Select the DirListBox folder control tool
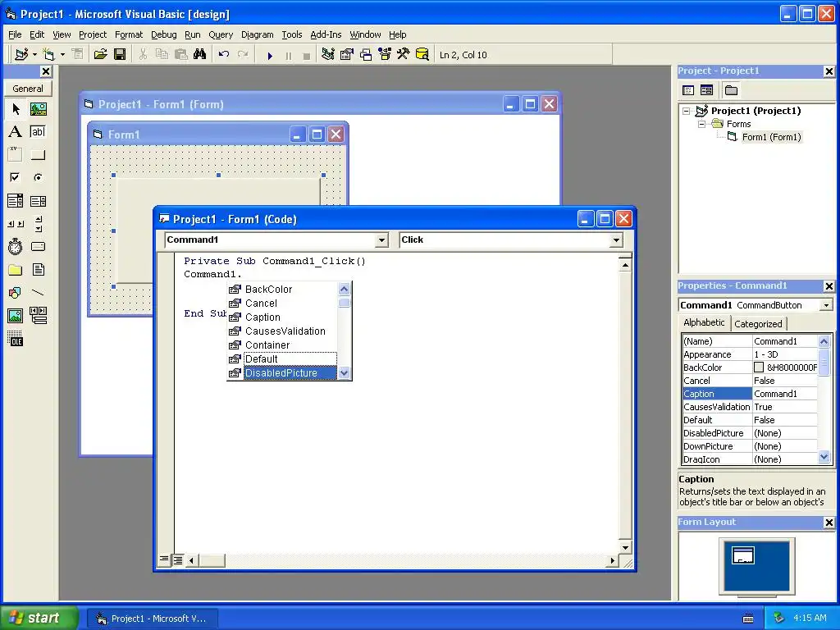 pos(16,269)
